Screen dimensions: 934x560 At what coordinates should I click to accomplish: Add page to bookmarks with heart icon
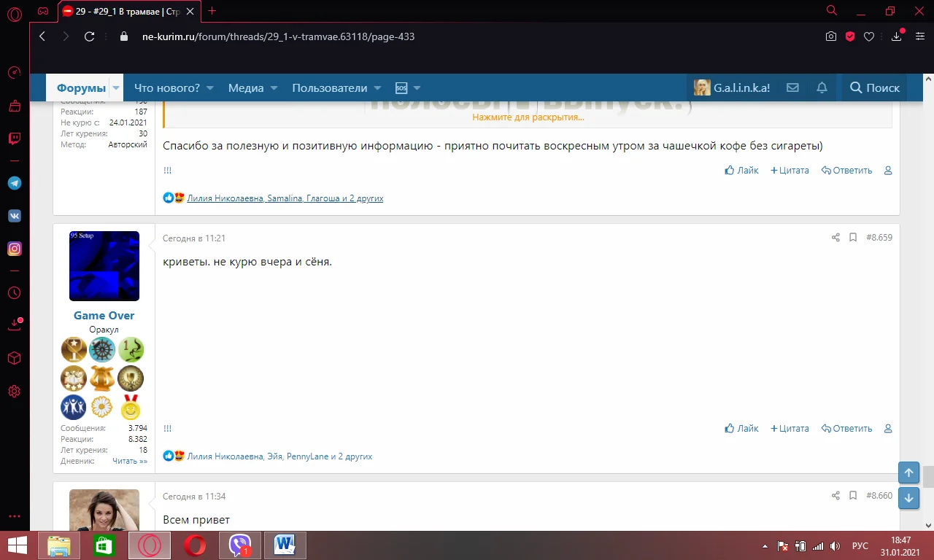tap(869, 36)
